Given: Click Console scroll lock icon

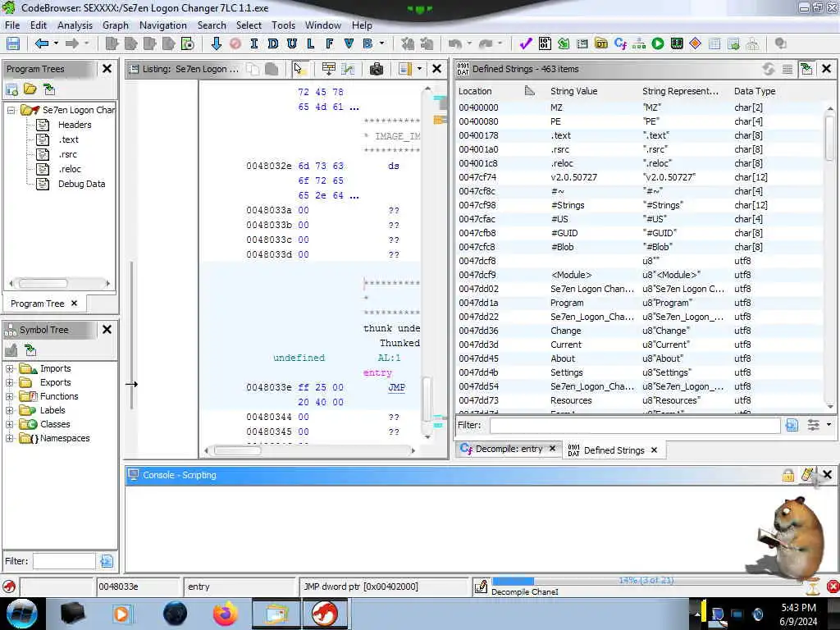Looking at the screenshot, I should click(x=788, y=475).
